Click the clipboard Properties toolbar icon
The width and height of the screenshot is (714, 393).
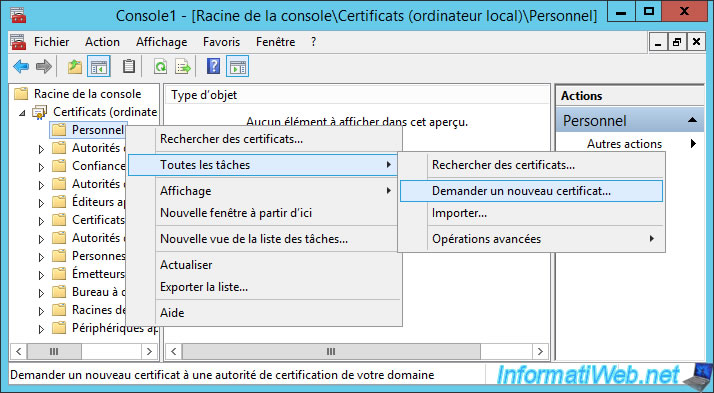(x=129, y=66)
